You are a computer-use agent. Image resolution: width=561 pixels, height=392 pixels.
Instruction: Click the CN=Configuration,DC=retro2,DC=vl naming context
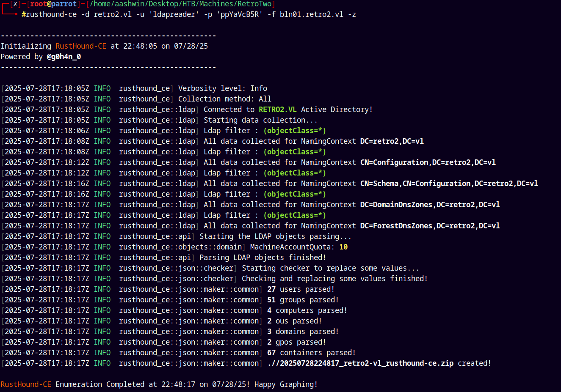(428, 162)
